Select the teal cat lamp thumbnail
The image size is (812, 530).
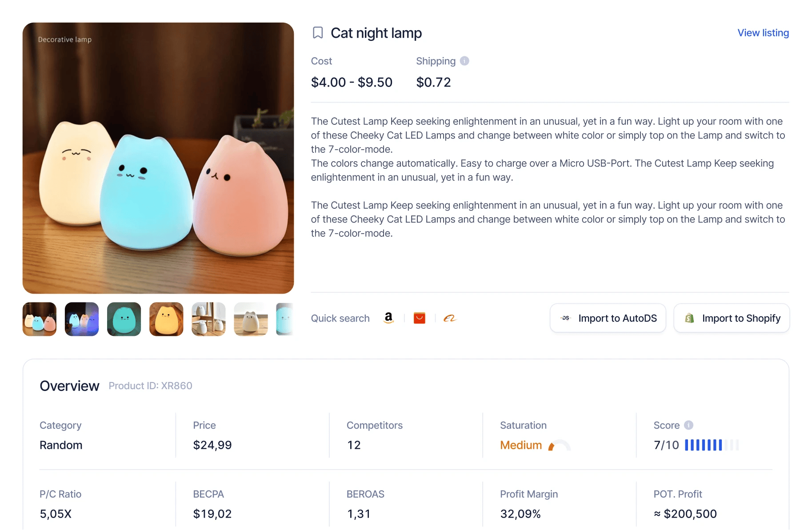pyautogui.click(x=124, y=319)
